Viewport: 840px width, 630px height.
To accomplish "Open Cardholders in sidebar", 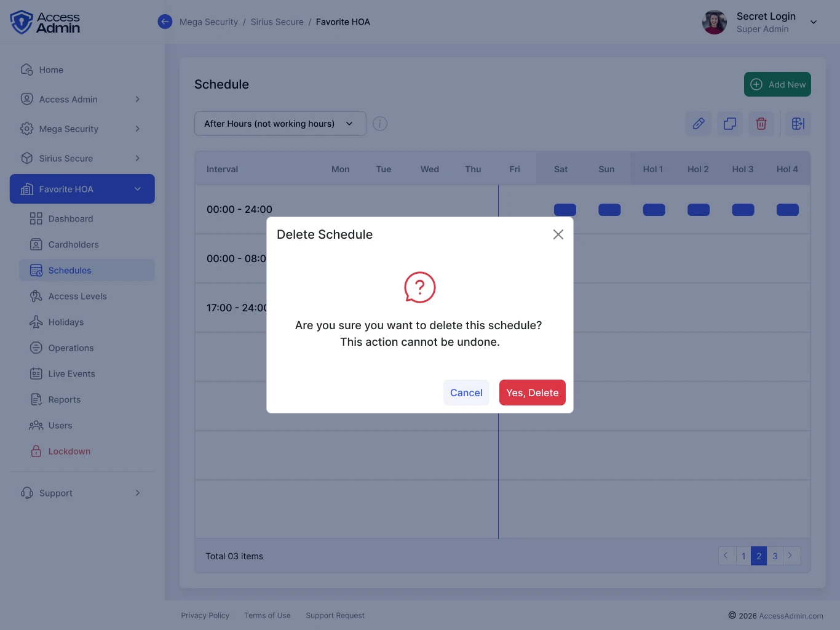I will (87, 244).
